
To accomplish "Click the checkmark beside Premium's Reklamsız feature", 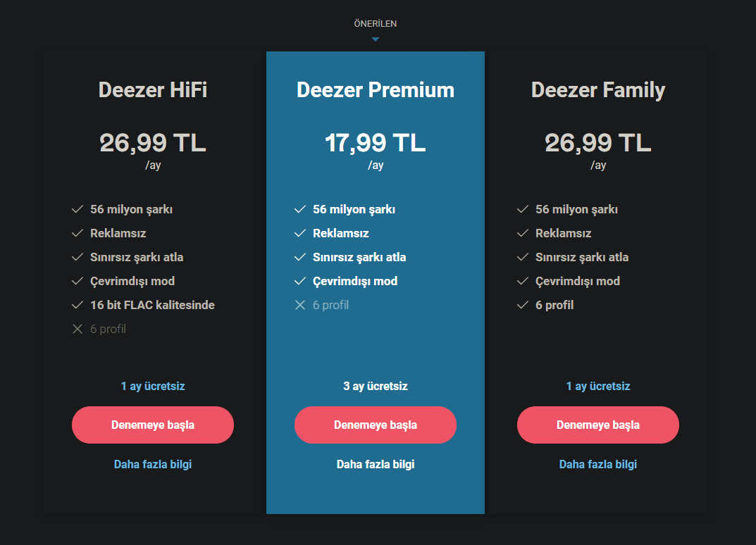I will [300, 233].
